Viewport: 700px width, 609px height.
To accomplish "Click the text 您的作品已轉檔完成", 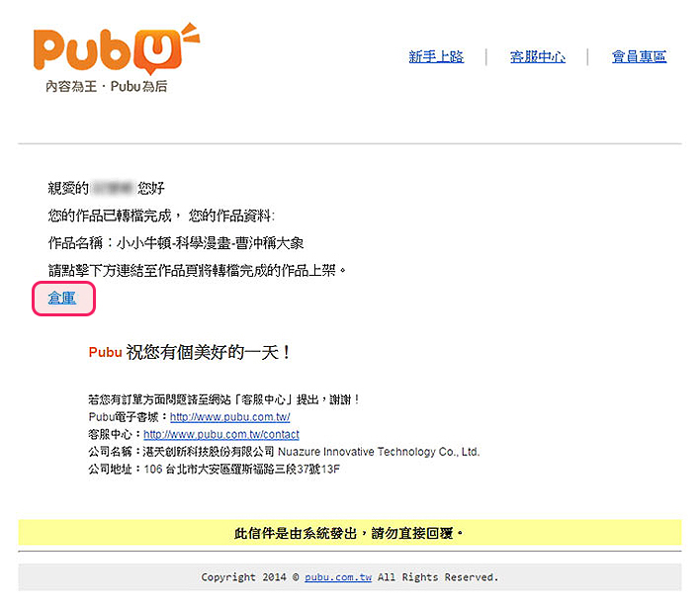I will coord(110,217).
